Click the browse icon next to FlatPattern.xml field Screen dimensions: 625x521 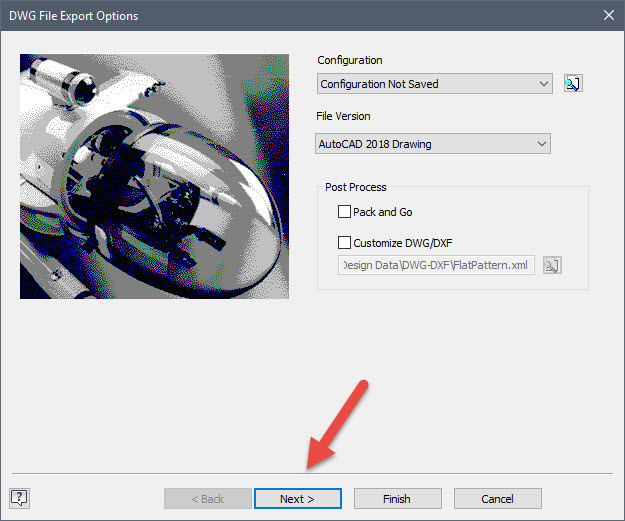[x=552, y=265]
